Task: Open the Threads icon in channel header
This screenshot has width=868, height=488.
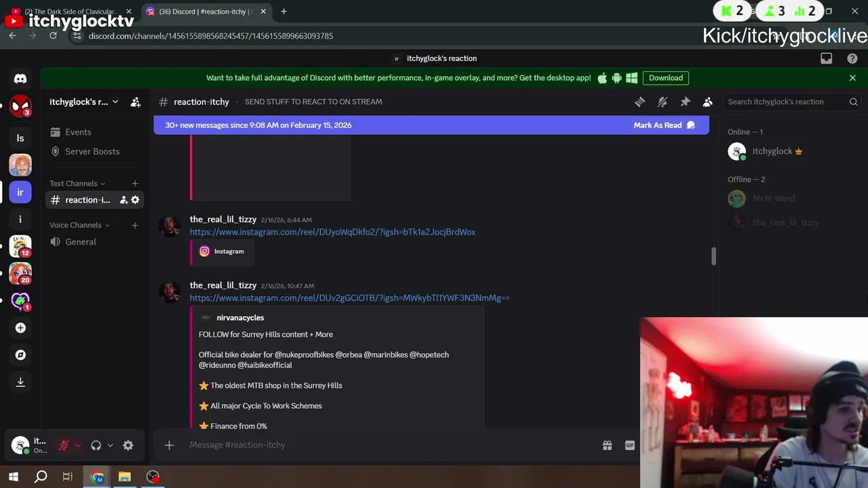Action: [x=639, y=102]
